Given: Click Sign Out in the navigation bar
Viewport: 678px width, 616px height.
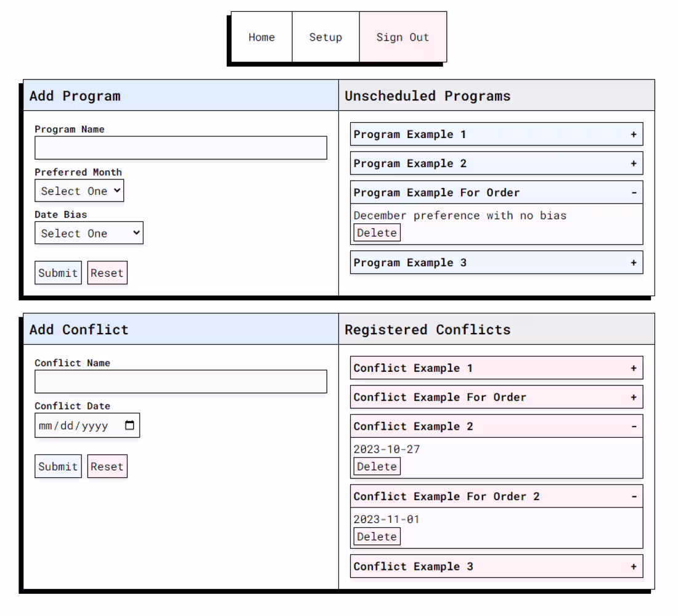Looking at the screenshot, I should [x=402, y=37].
